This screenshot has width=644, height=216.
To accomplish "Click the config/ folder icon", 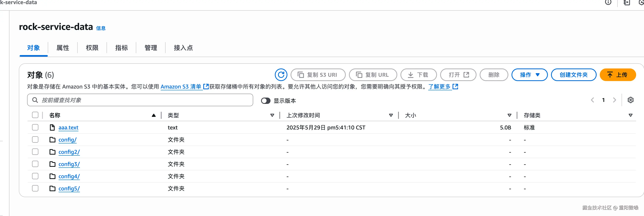I will (52, 140).
